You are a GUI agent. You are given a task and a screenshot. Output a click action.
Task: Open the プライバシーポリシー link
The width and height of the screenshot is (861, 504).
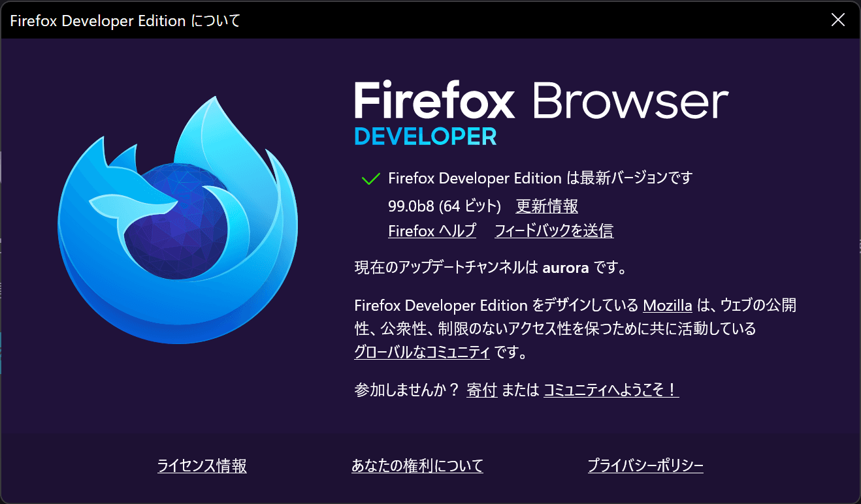(x=645, y=466)
